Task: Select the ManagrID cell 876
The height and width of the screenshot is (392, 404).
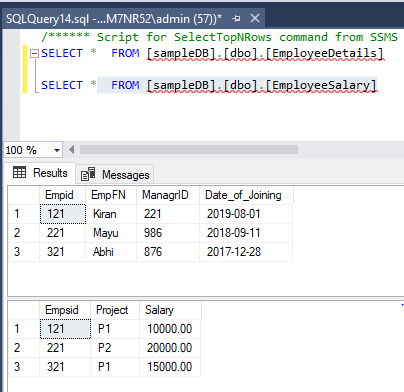Action: click(168, 252)
